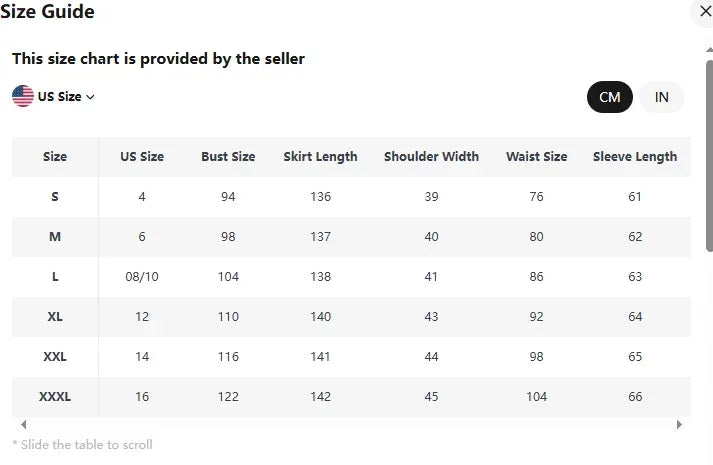Switch measurements to IN

pos(661,97)
